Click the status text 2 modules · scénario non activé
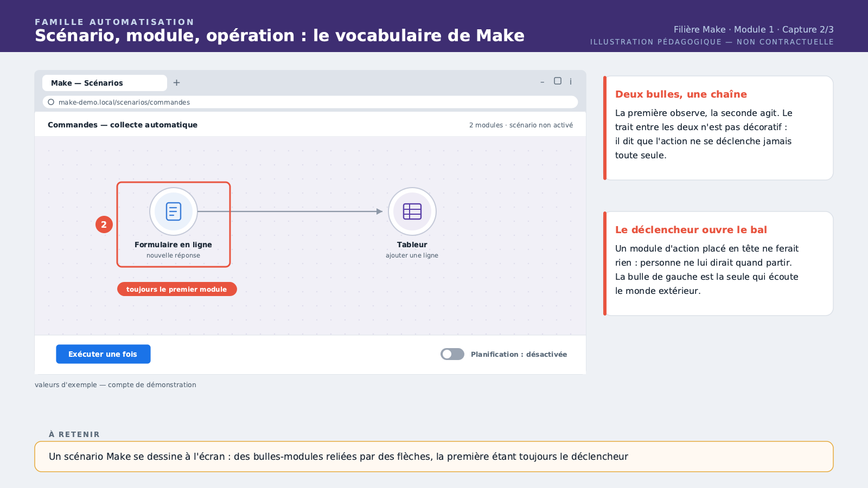This screenshot has width=868, height=488. 521,125
